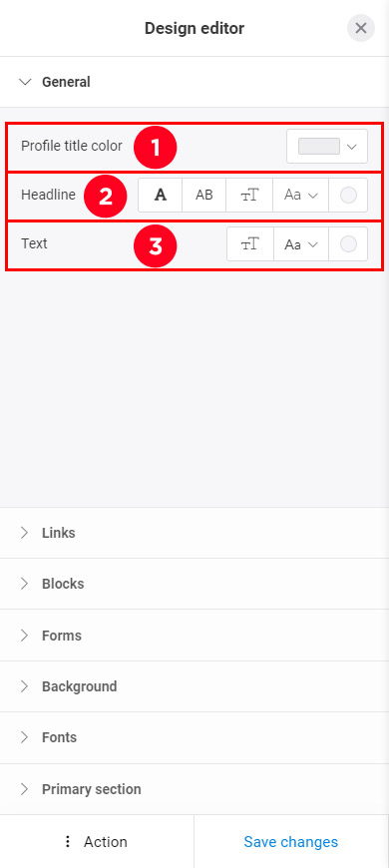Screen dimensions: 389x868
Task: Expand the Blocks section
Action: click(194, 584)
